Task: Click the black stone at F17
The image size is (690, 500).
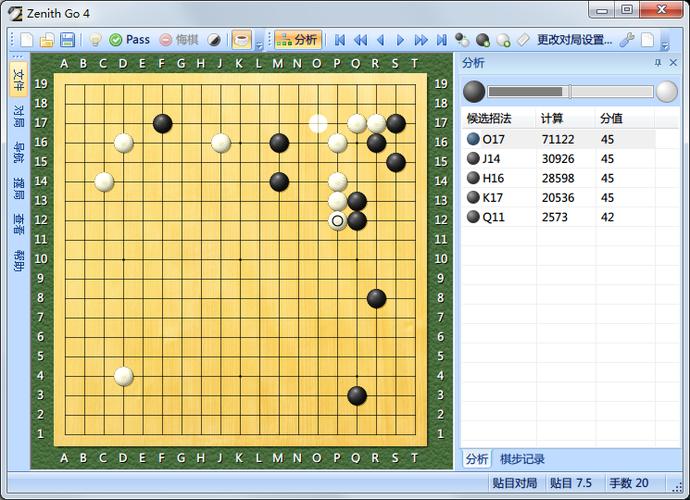Action: [162, 124]
